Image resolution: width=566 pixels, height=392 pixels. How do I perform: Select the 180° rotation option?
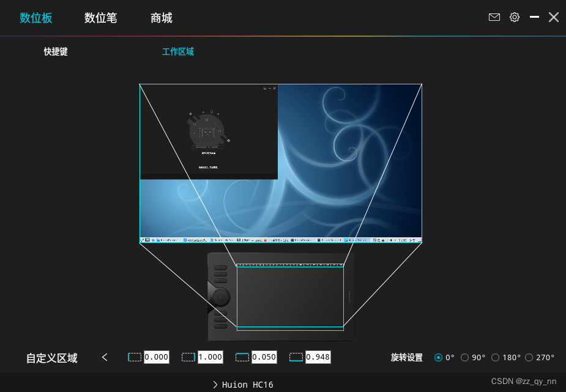point(495,357)
